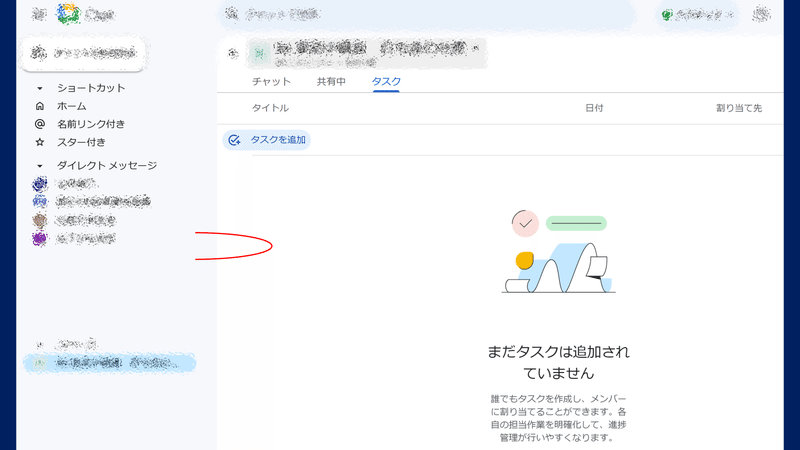
Task: Switch to the 共有中 tab
Action: pos(331,82)
